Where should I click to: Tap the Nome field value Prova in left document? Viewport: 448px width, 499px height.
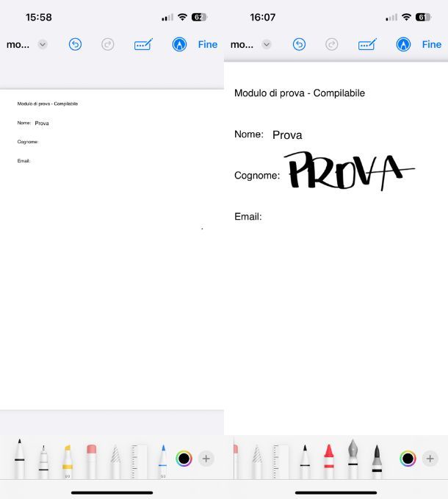[x=42, y=123]
